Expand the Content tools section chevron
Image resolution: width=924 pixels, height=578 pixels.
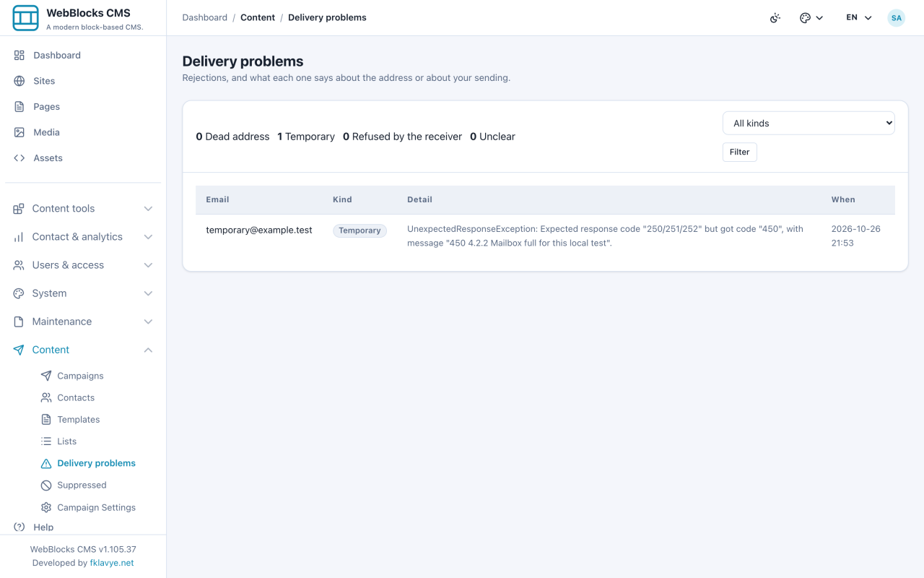tap(148, 209)
